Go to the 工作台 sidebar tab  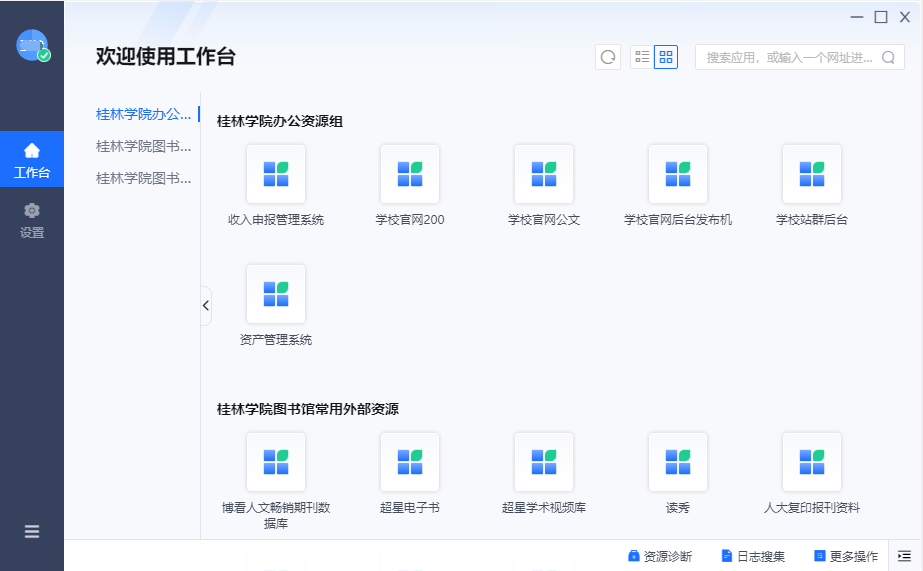click(32, 161)
